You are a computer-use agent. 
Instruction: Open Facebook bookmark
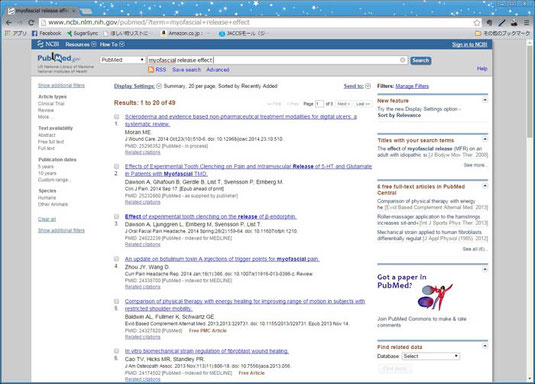click(46, 33)
